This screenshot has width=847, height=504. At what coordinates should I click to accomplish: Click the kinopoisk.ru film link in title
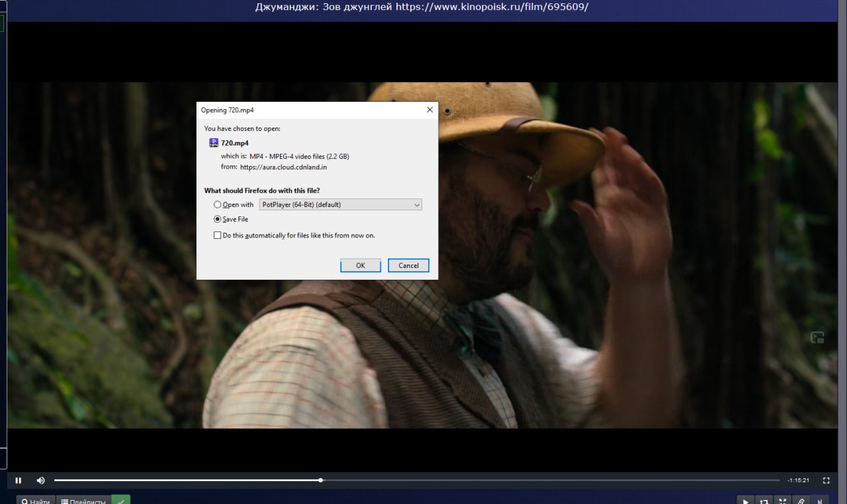[492, 7]
